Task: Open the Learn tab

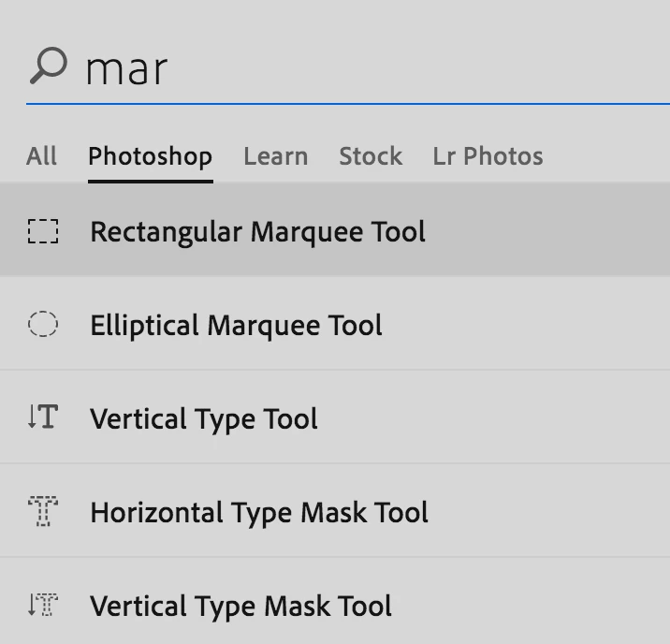Action: pyautogui.click(x=275, y=156)
